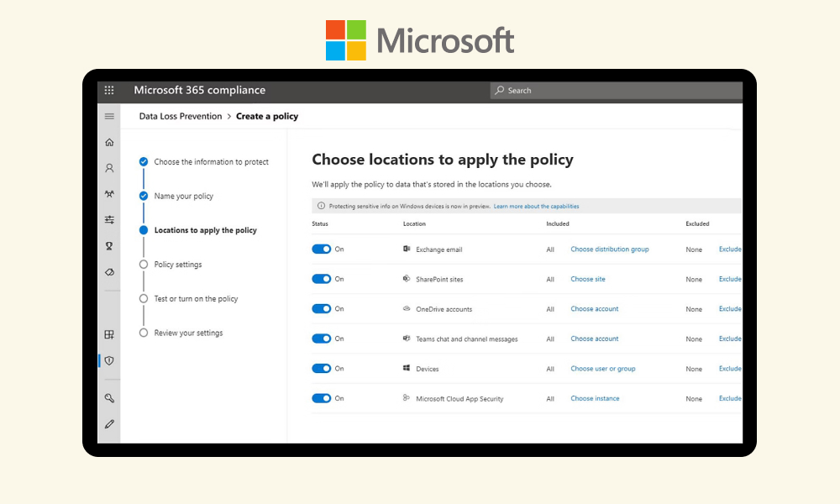Image resolution: width=840 pixels, height=504 pixels.
Task: Click Exclude link in Cloud App Security row
Action: click(730, 398)
